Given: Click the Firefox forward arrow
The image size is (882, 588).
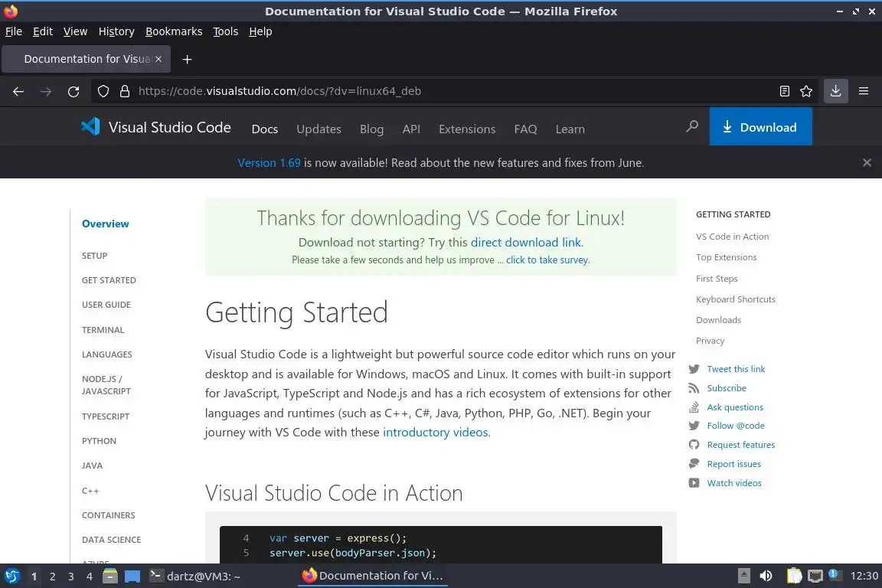Looking at the screenshot, I should pos(46,91).
